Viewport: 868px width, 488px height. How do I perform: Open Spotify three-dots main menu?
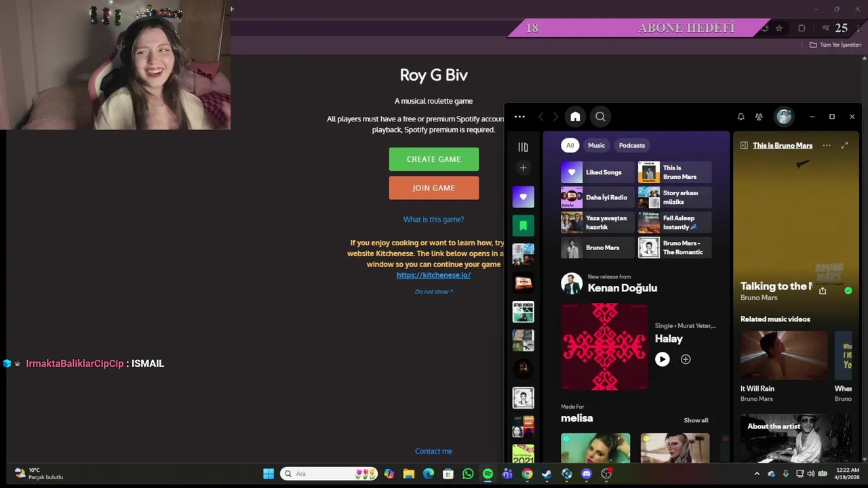(x=519, y=117)
